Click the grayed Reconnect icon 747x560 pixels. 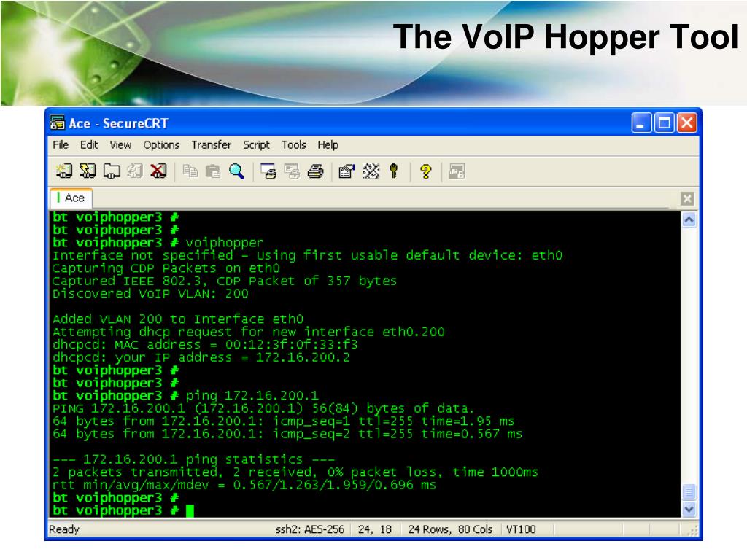(x=135, y=171)
